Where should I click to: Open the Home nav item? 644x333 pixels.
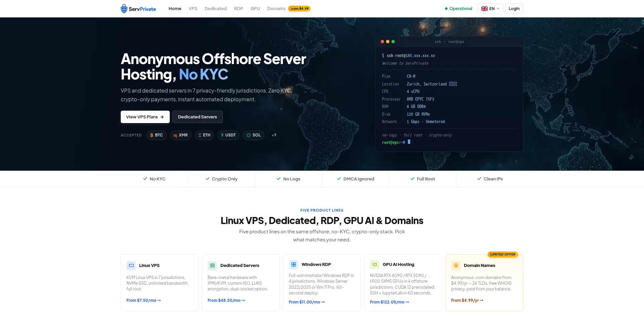[175, 9]
